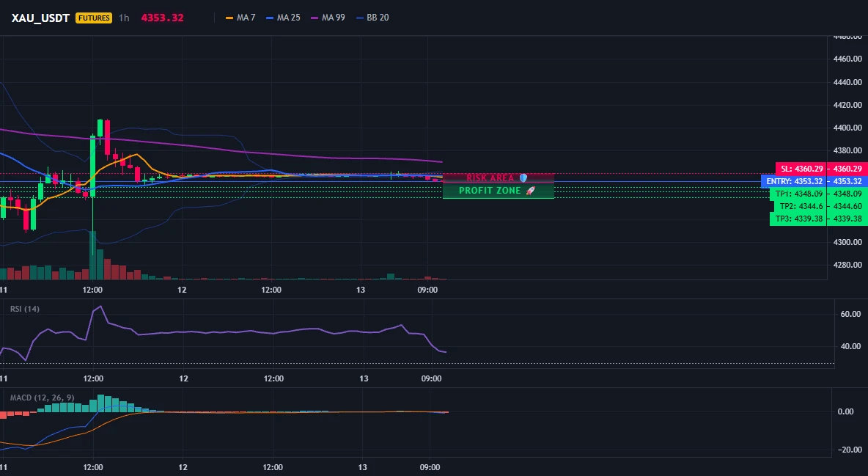Click the 60.00 RSI axis label
Screen dimensions: 868x476
click(850, 314)
